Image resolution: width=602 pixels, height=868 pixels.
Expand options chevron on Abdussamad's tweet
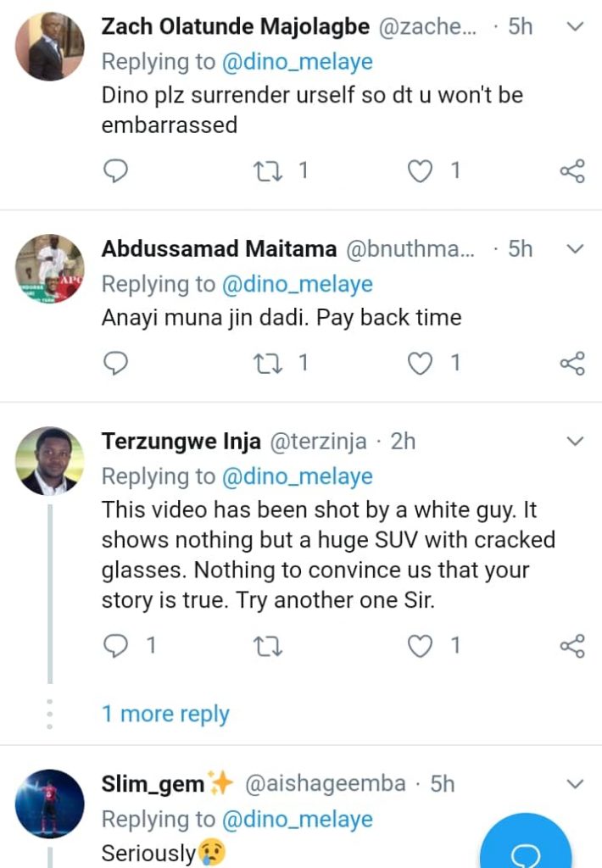coord(575,249)
